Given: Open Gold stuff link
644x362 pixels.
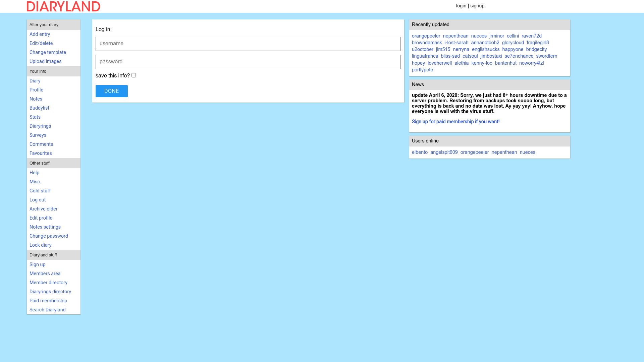Looking at the screenshot, I should 40,191.
